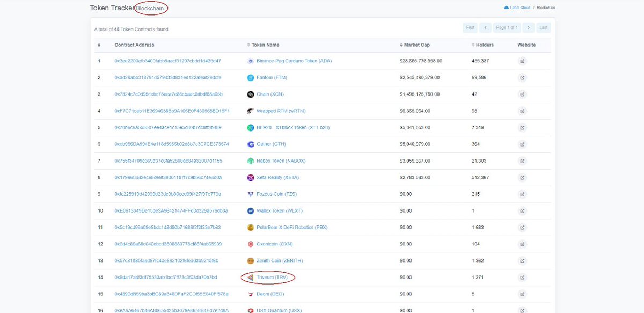The image size is (644, 313).
Task: Click the Label Cloud icon in breadcrumb
Action: coord(506,8)
